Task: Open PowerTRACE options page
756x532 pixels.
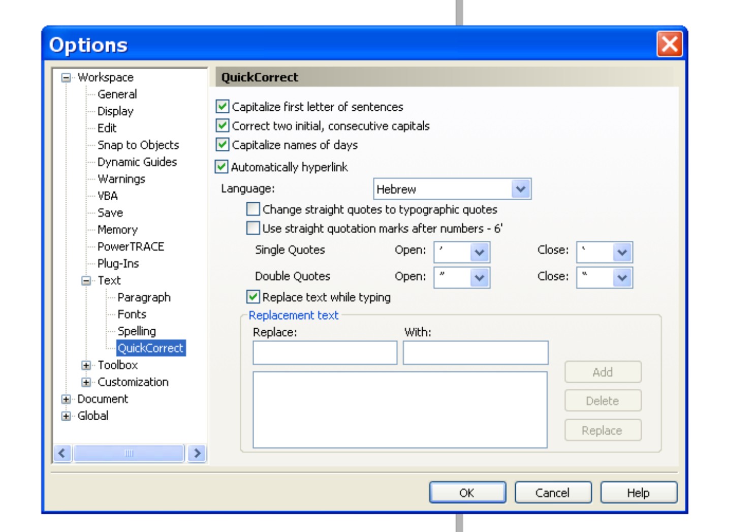Action: point(131,246)
